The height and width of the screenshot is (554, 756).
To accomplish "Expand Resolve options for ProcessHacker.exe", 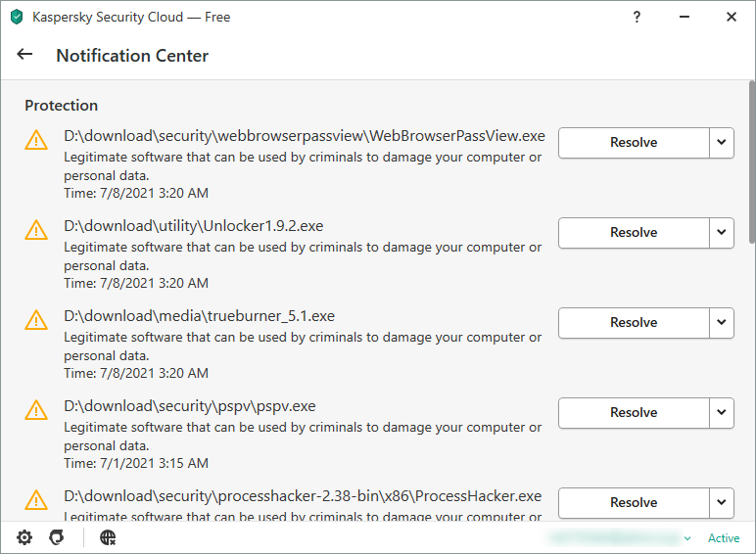I will pos(722,503).
